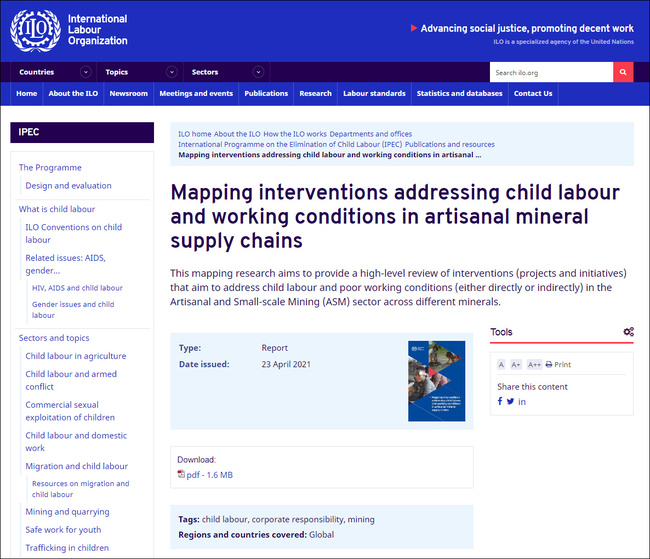Open Related issues: AIDS, gender link
Viewport: 650px width, 559px height.
[x=65, y=264]
